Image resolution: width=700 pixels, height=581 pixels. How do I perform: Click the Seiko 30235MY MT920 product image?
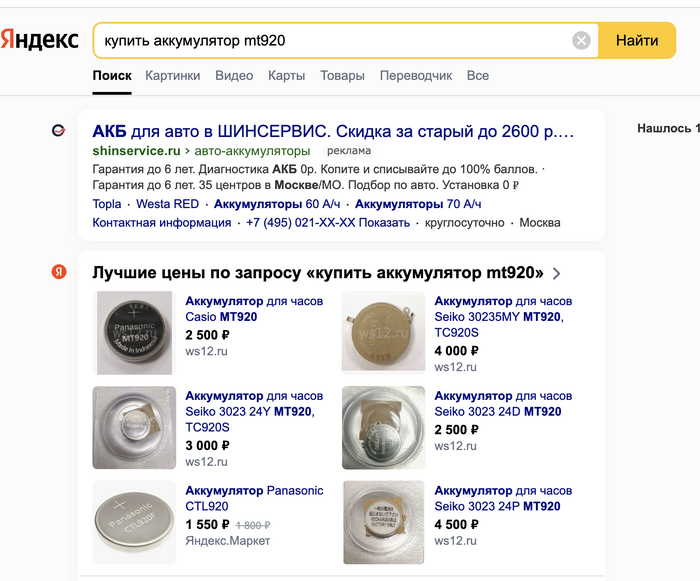coord(384,333)
